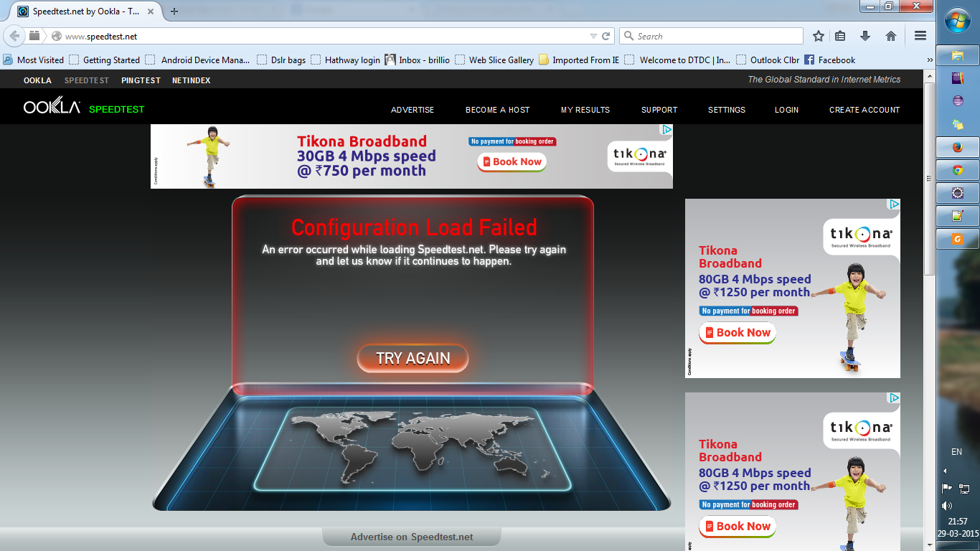This screenshot has width=980, height=551.
Task: Click the browser back arrow button
Action: tap(14, 36)
